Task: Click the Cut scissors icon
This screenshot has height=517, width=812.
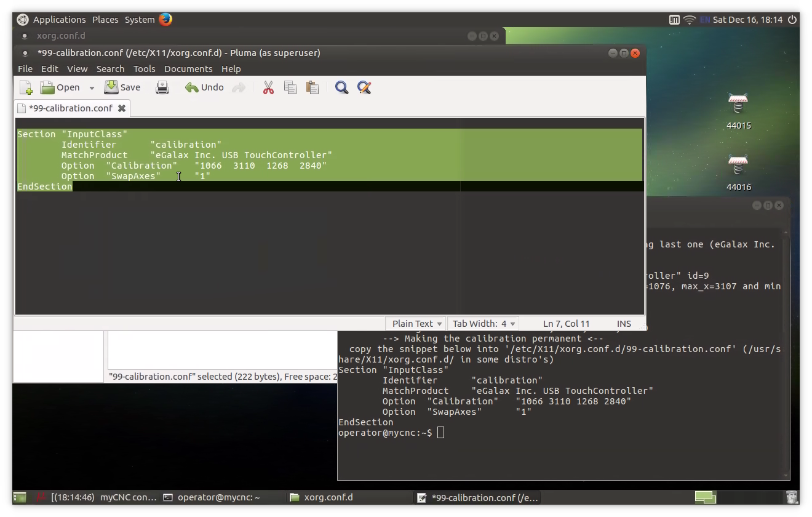Action: (x=268, y=87)
